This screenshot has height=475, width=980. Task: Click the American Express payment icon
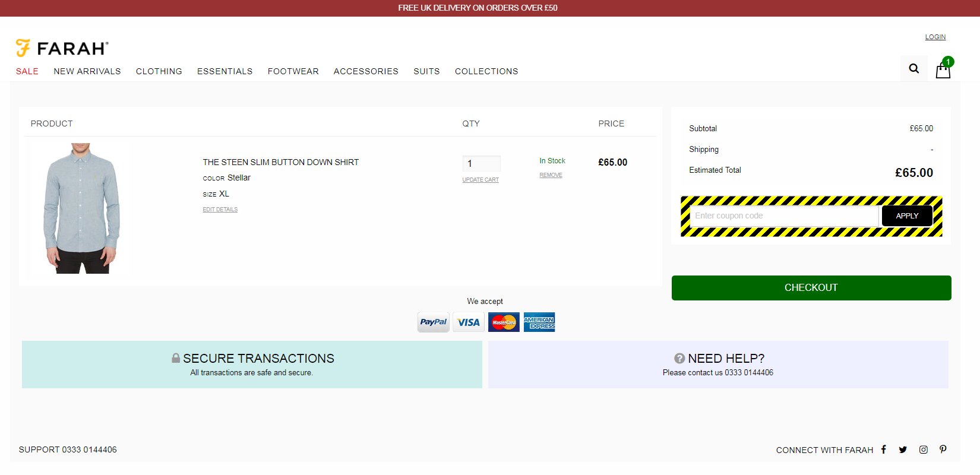tap(539, 322)
